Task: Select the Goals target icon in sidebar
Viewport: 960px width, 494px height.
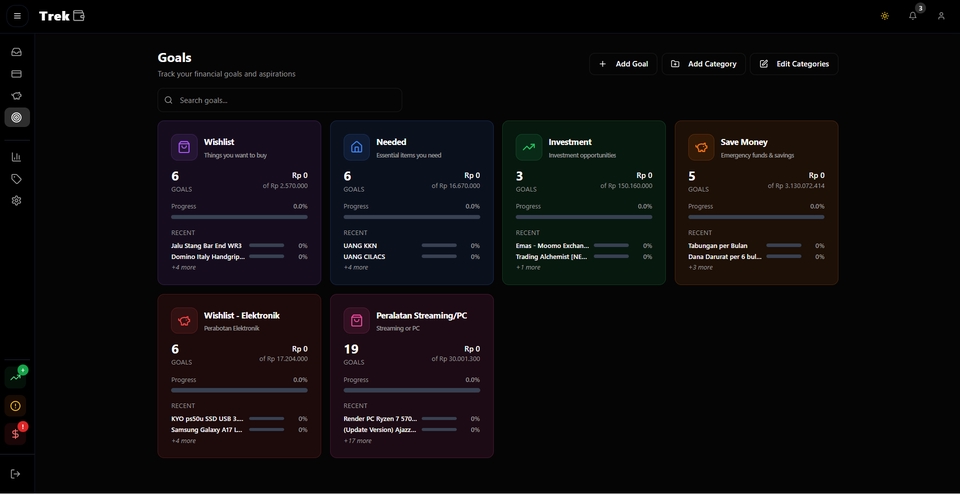Action: [x=16, y=118]
